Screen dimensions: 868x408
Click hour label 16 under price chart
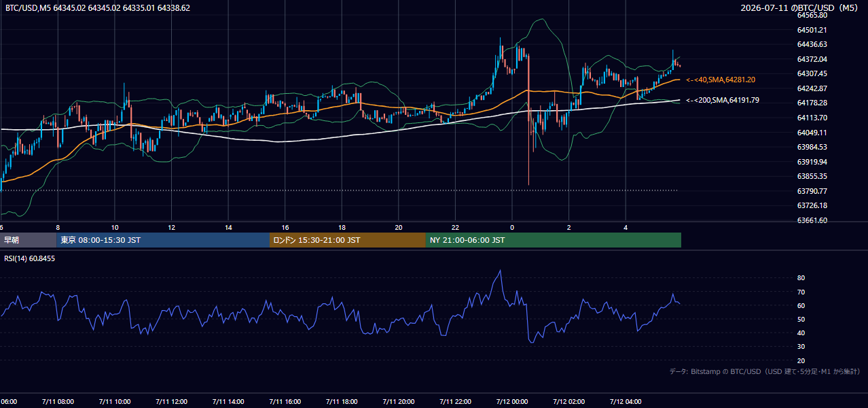click(x=285, y=228)
